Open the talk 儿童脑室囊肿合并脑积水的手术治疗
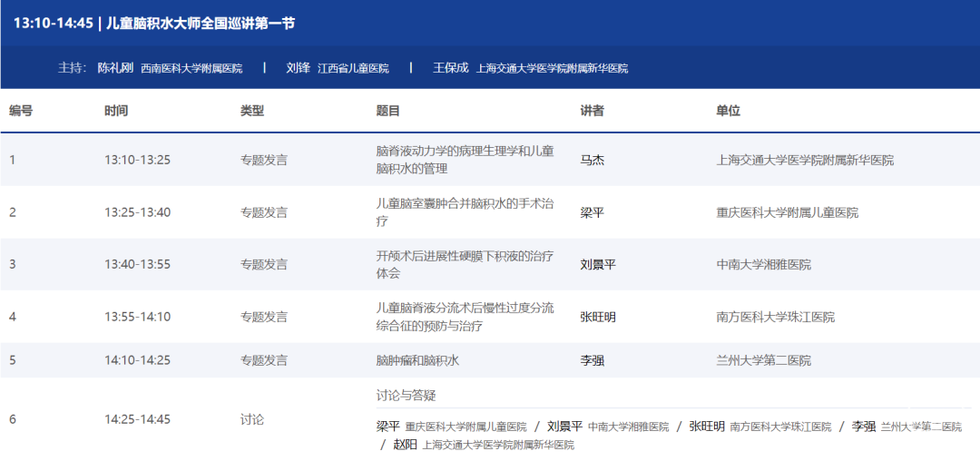 465,212
